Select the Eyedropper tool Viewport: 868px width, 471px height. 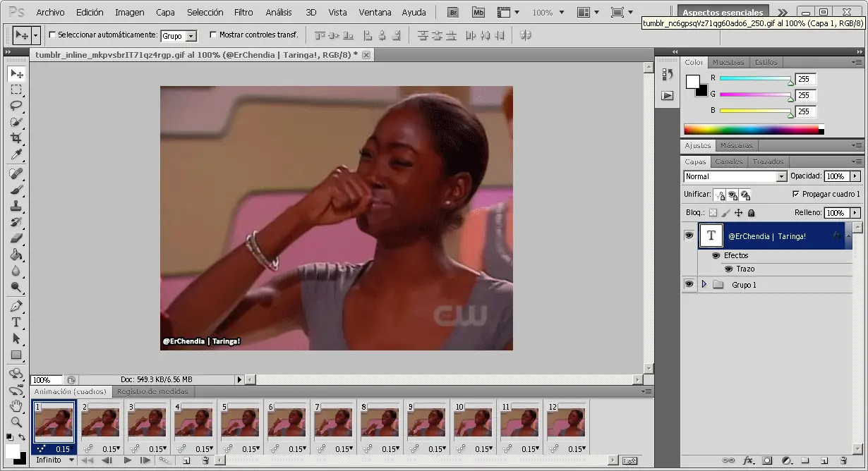pyautogui.click(x=16, y=154)
